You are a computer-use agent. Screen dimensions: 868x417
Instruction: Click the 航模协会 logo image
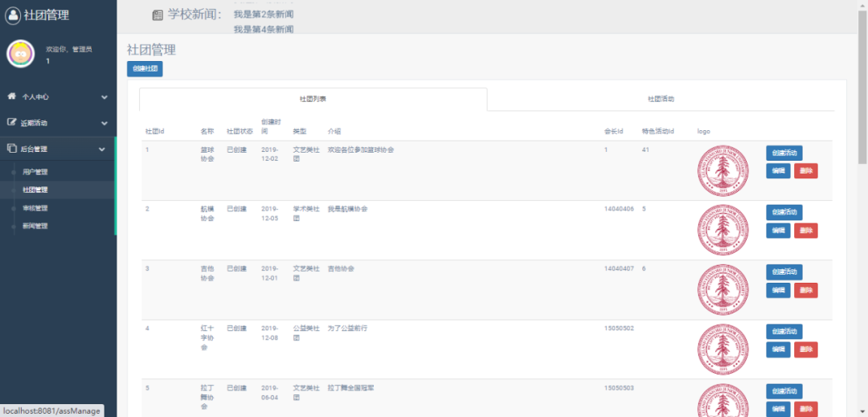(723, 231)
